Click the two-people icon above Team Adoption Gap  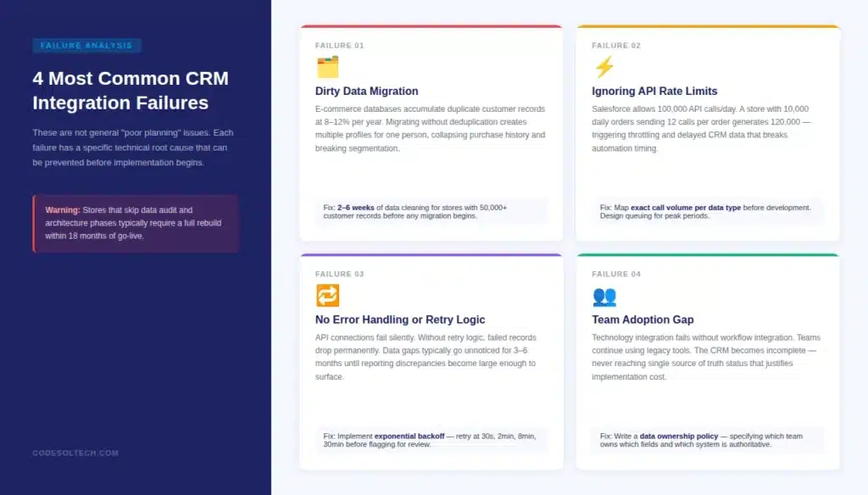coord(604,297)
